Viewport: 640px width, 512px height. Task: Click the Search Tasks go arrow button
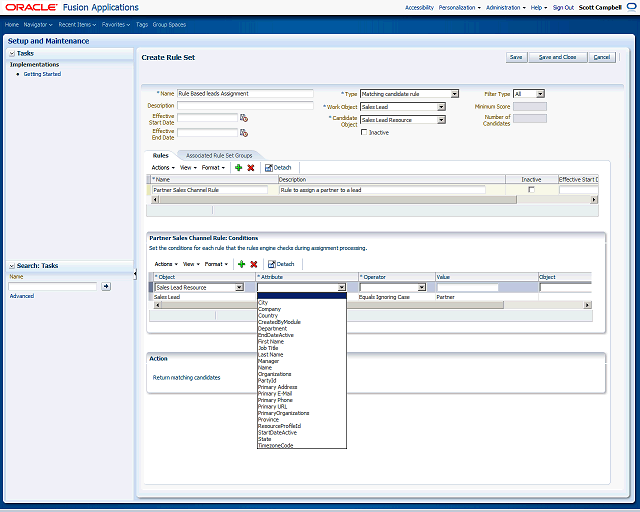click(106, 286)
